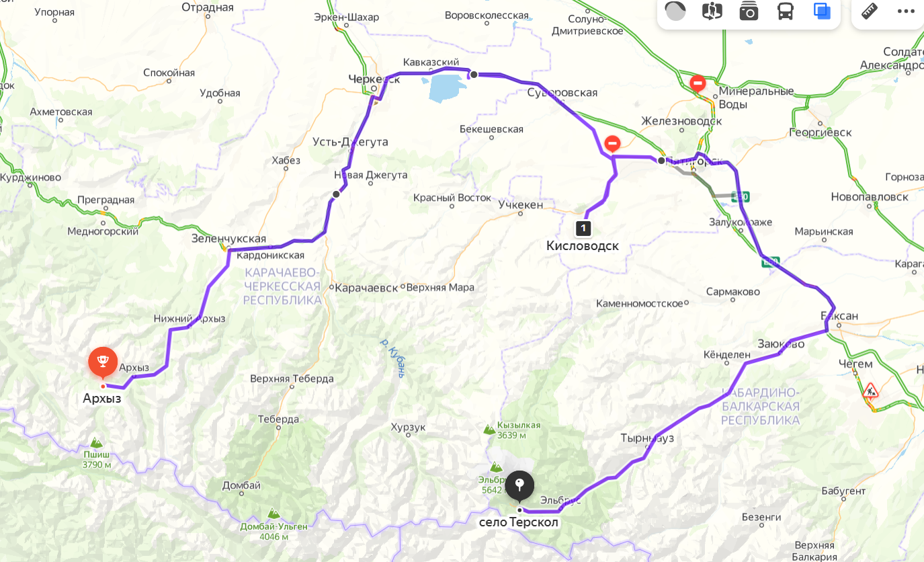The image size is (924, 562).
Task: Click route waypoint dot at Пятигорск
Action: 661,160
